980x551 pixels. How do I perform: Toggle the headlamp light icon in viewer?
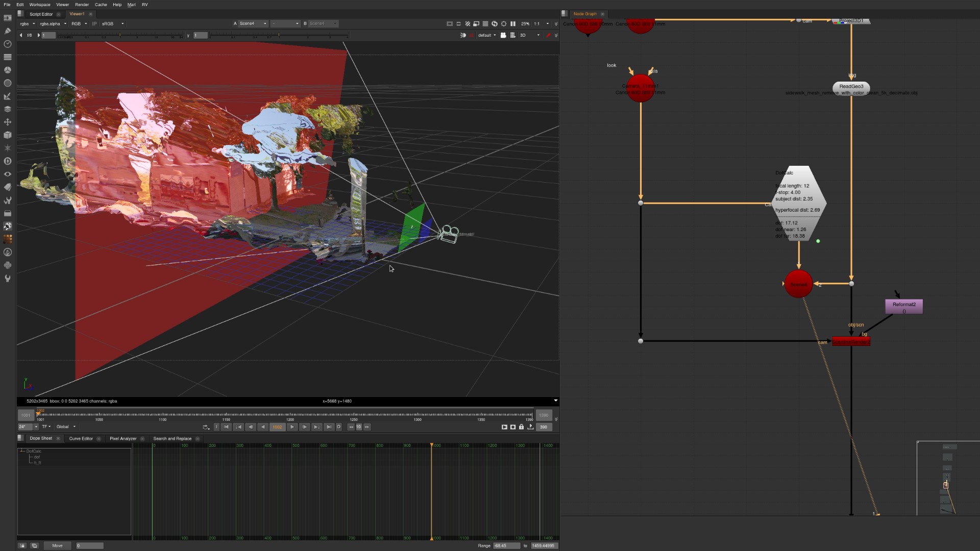[x=463, y=35]
